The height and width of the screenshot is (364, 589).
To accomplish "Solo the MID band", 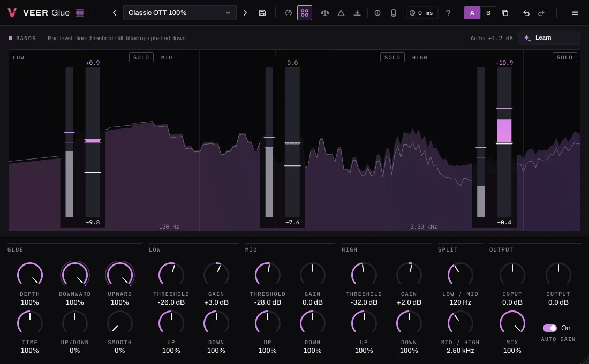I will [x=392, y=57].
